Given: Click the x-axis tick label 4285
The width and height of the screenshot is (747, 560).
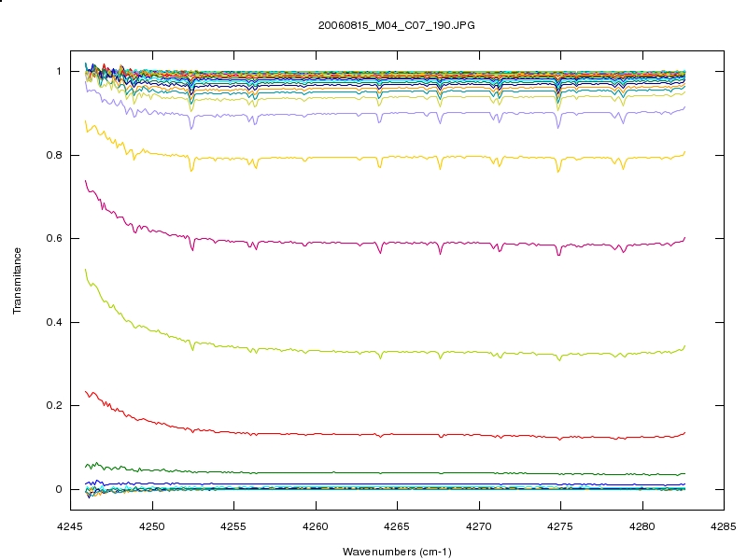Looking at the screenshot, I should [724, 526].
